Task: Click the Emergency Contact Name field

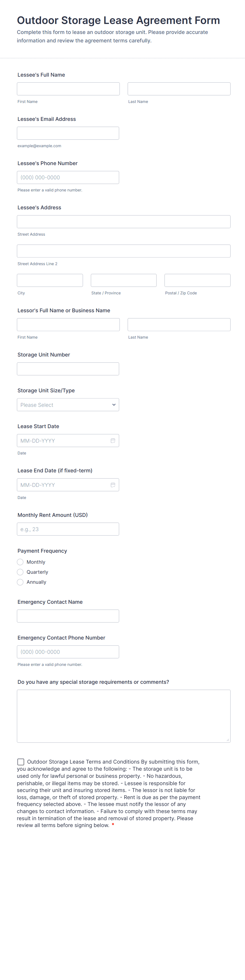Action: pyautogui.click(x=68, y=616)
